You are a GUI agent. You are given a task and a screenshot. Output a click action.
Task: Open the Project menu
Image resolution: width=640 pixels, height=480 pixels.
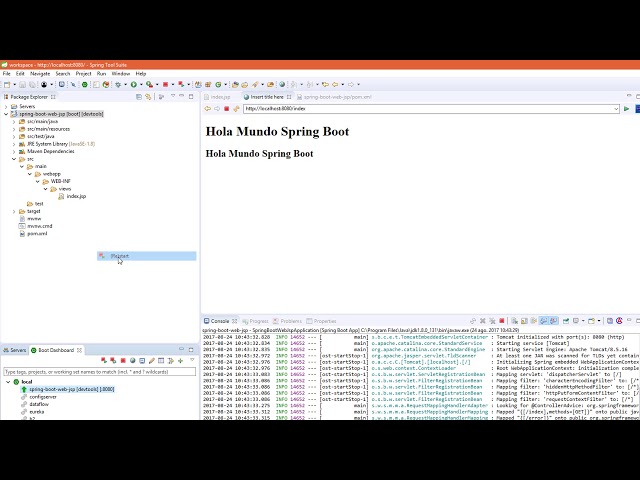tap(83, 74)
